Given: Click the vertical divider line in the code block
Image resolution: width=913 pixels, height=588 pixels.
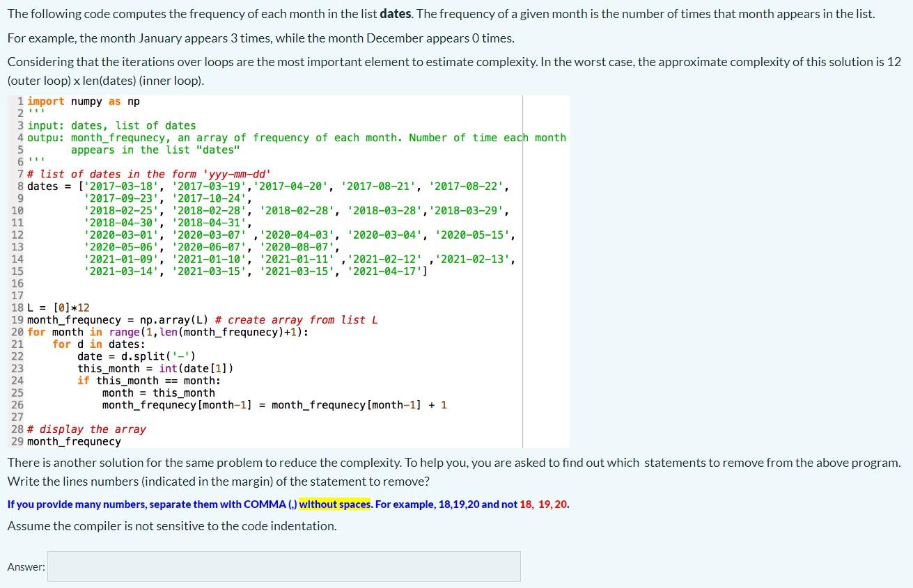Looking at the screenshot, I should click(522, 271).
